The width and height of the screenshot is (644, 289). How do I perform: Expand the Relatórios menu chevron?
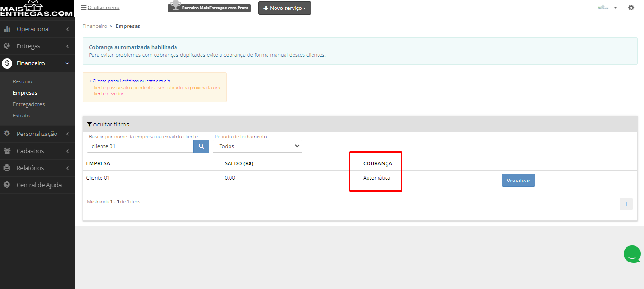tap(68, 168)
